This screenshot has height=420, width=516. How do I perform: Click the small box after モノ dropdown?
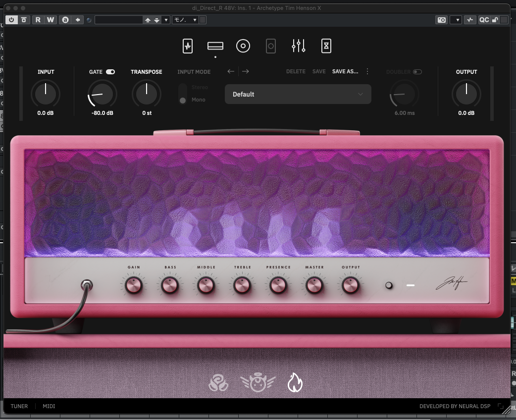(203, 20)
